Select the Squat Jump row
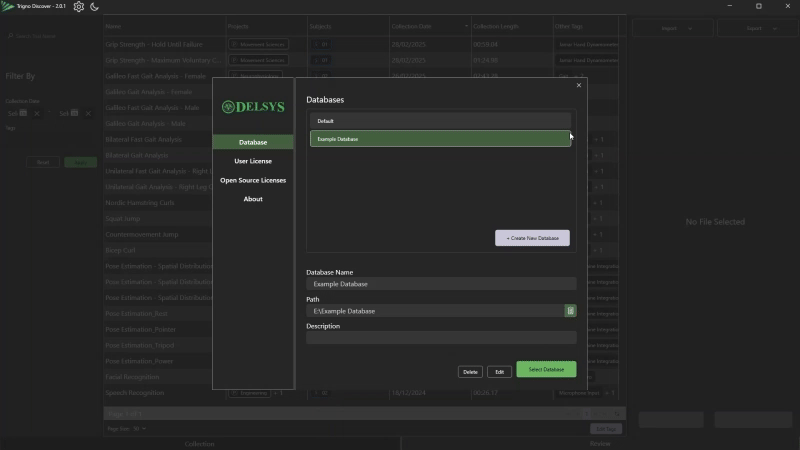Viewport: 800px width, 450px height. point(158,218)
